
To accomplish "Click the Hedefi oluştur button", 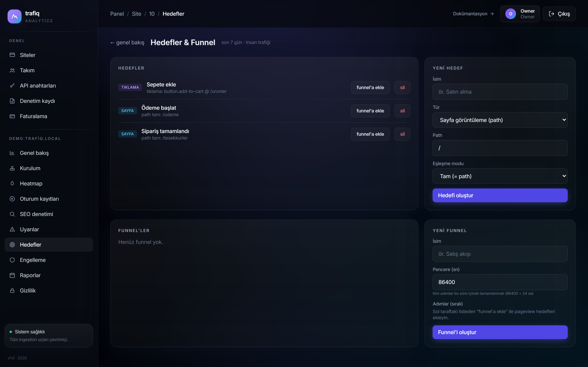I will coord(500,195).
